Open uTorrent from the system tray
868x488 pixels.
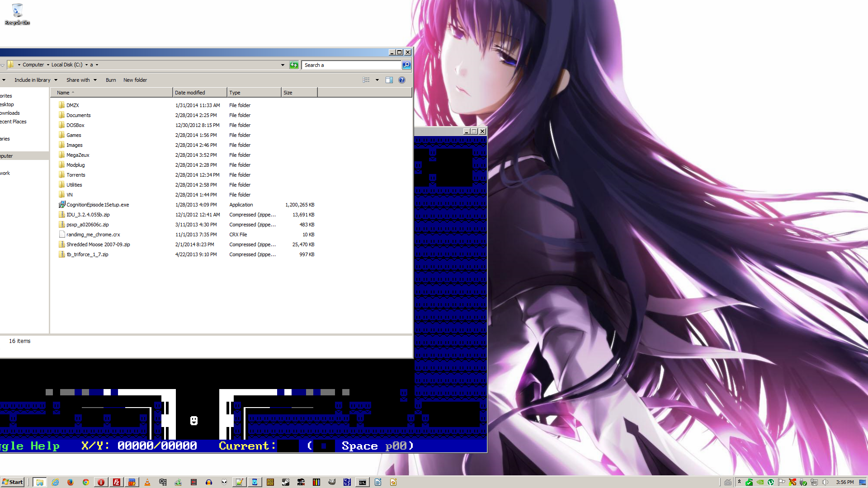point(771,482)
